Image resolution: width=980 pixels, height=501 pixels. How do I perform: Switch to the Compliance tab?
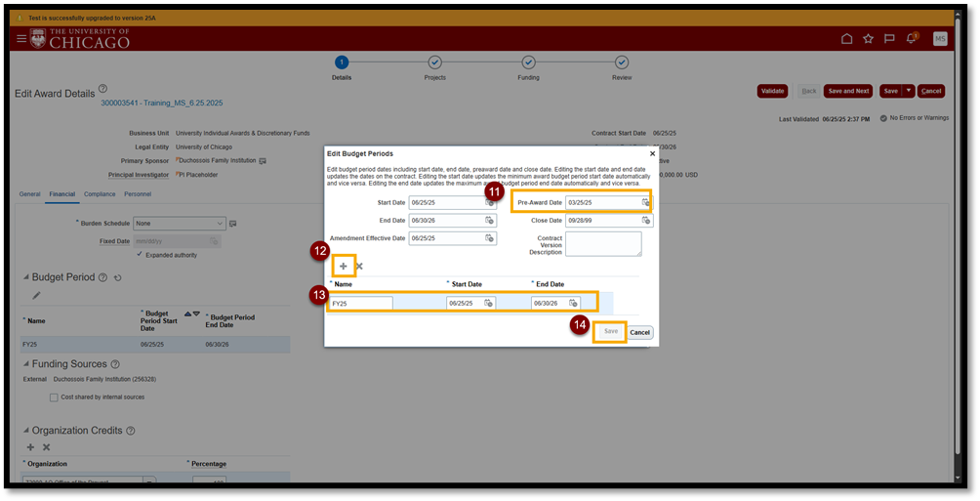[x=99, y=194]
